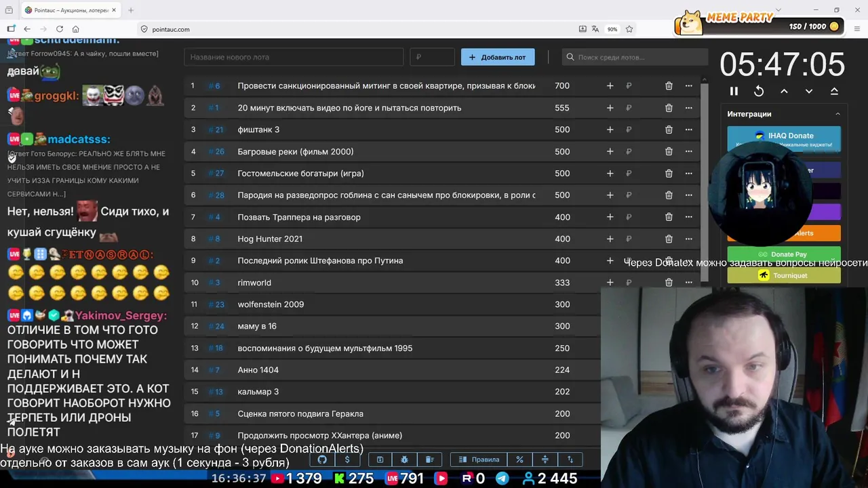The width and height of the screenshot is (868, 488).
Task: Click lot name wolfenstein 2009
Action: (271, 304)
